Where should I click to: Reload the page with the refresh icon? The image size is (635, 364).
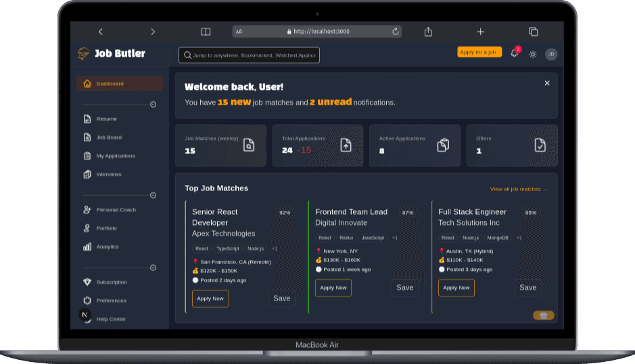click(395, 31)
